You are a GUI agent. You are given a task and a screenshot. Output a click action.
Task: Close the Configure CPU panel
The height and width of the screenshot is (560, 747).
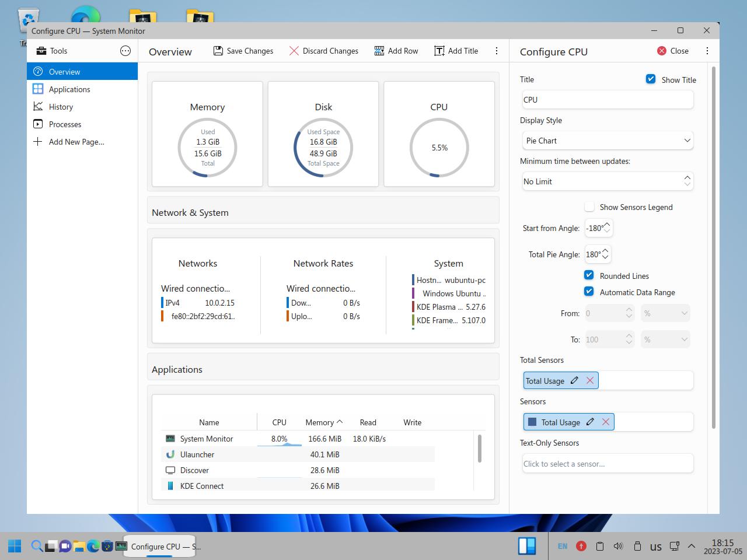[x=673, y=51]
